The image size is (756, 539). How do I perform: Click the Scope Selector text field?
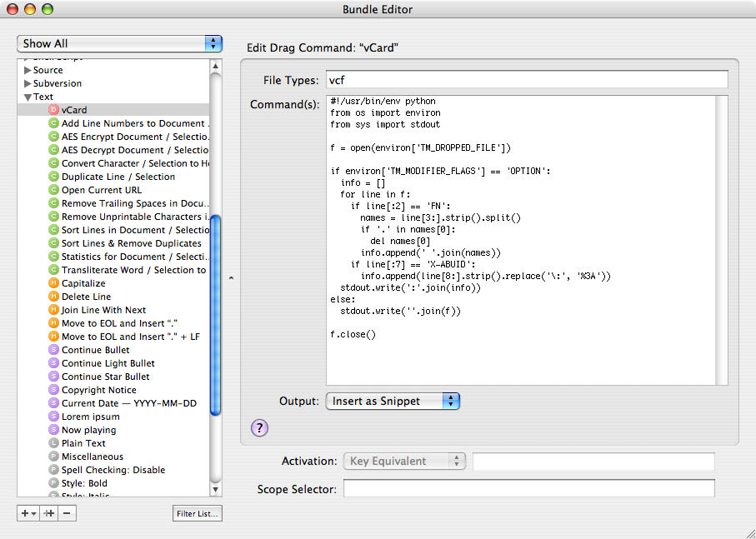[x=529, y=488]
